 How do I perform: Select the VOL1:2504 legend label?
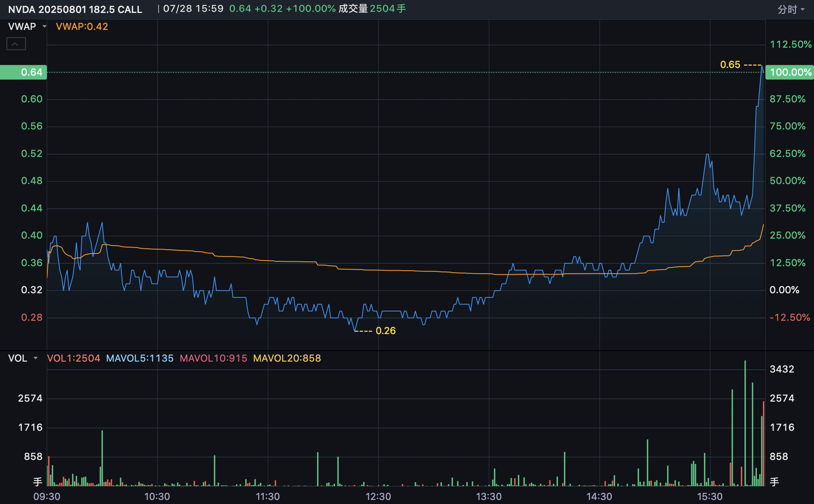74,358
